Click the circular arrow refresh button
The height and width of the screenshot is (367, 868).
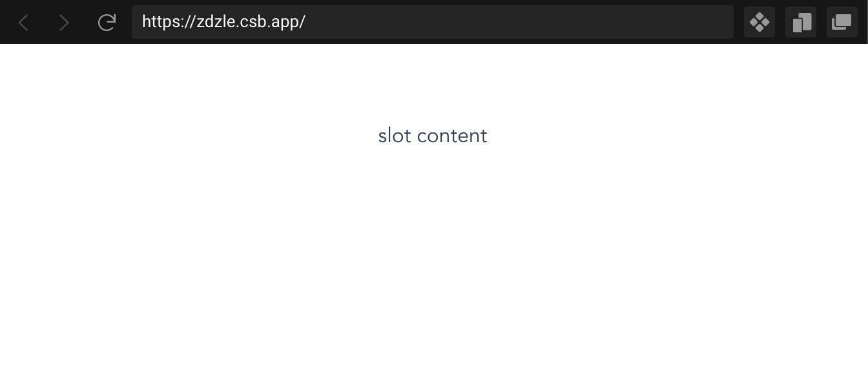pyautogui.click(x=107, y=23)
